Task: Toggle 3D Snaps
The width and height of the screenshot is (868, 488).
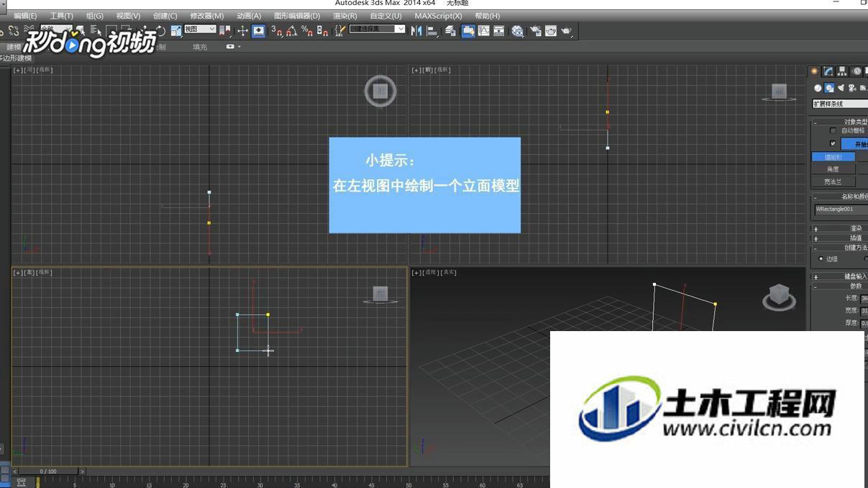Action: (278, 31)
